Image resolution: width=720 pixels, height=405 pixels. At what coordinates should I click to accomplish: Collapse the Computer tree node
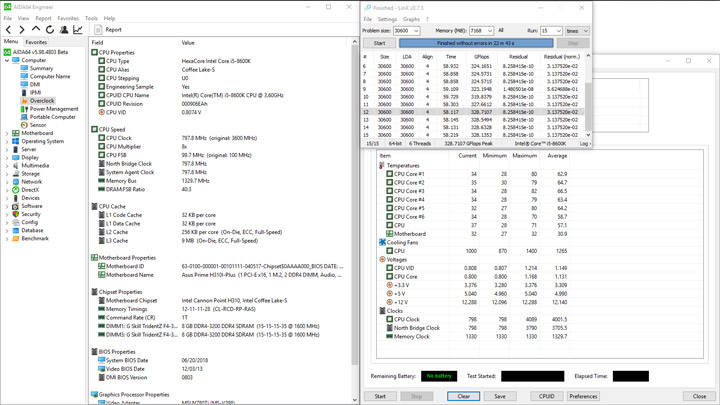click(7, 60)
